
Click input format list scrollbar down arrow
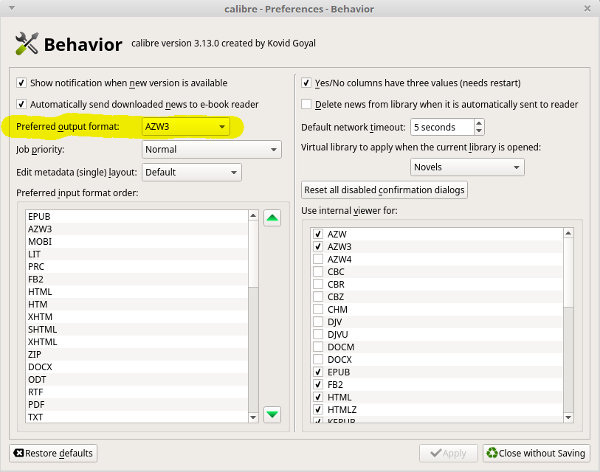(253, 417)
